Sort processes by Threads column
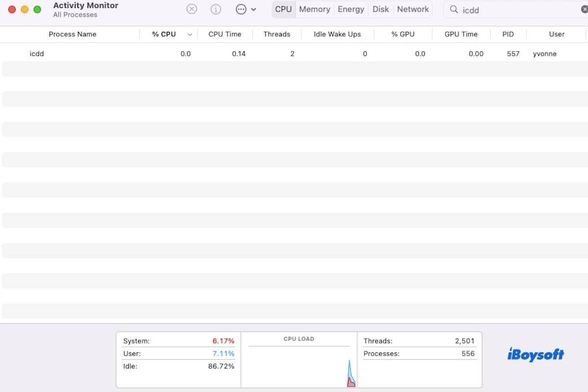Image resolution: width=588 pixels, height=392 pixels. [276, 34]
